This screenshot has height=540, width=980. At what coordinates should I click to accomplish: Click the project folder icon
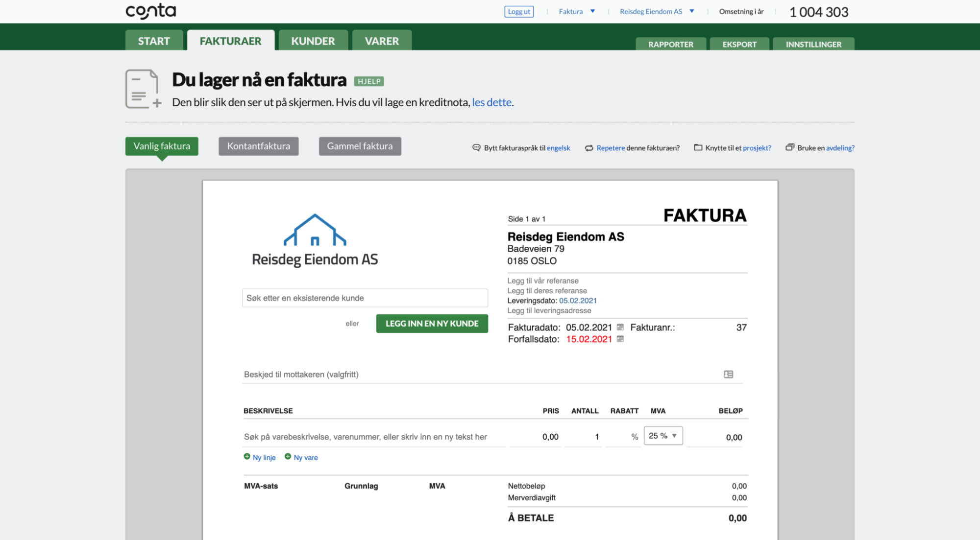click(x=698, y=147)
